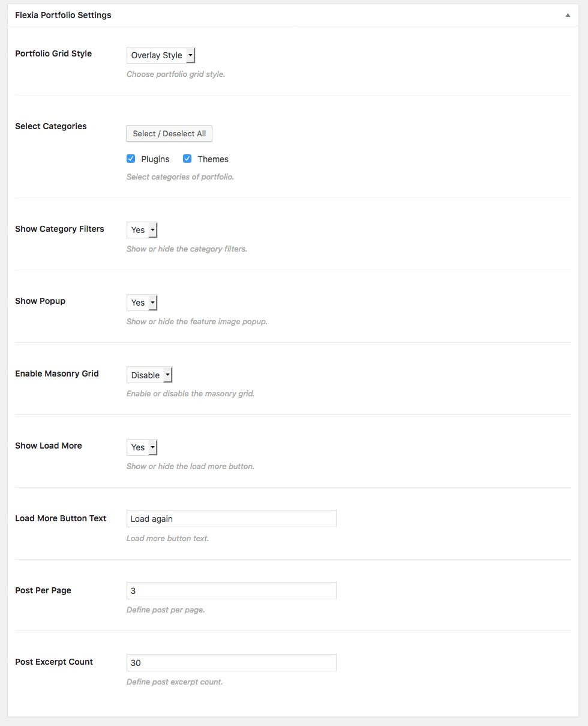Viewport: 588px width, 726px height.
Task: Click the Themes checkbox label text
Action: (x=213, y=159)
